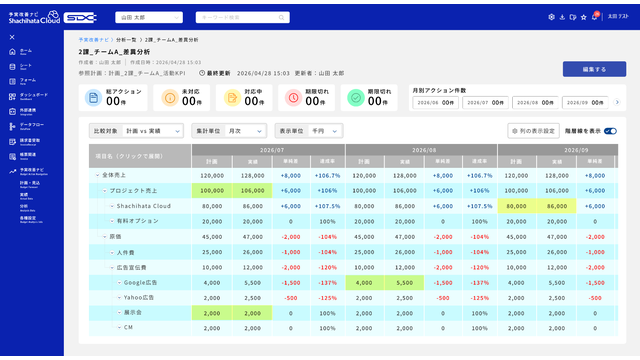Expand the 展示会 row

(x=119, y=313)
